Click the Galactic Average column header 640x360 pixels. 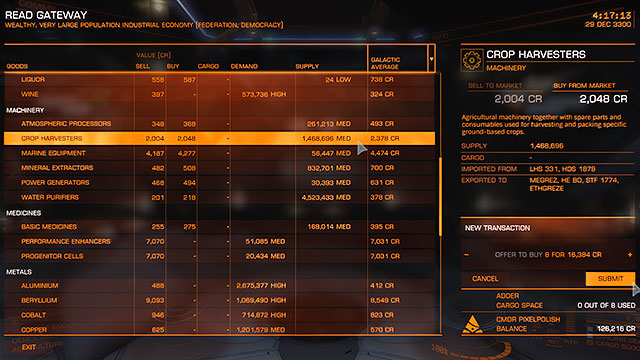(385, 63)
